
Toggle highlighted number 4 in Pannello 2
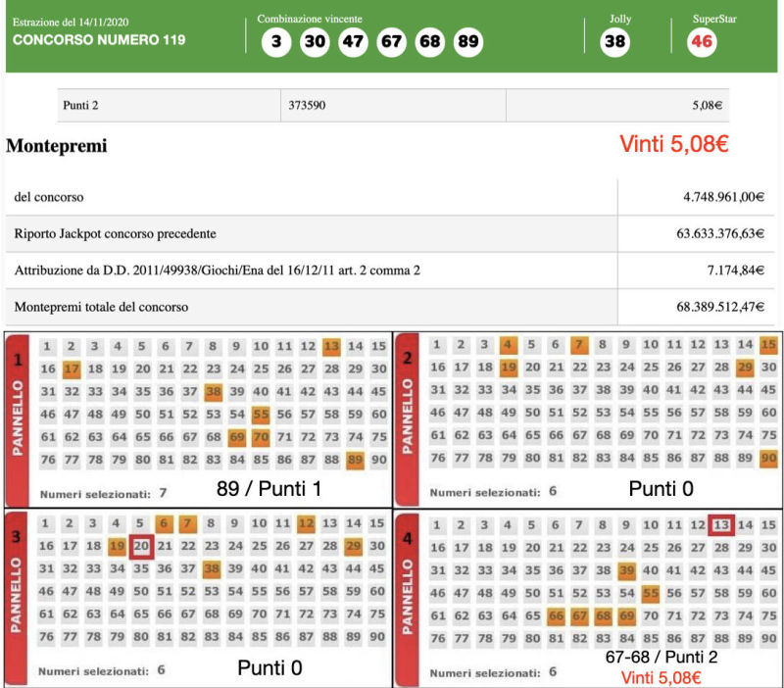click(508, 345)
